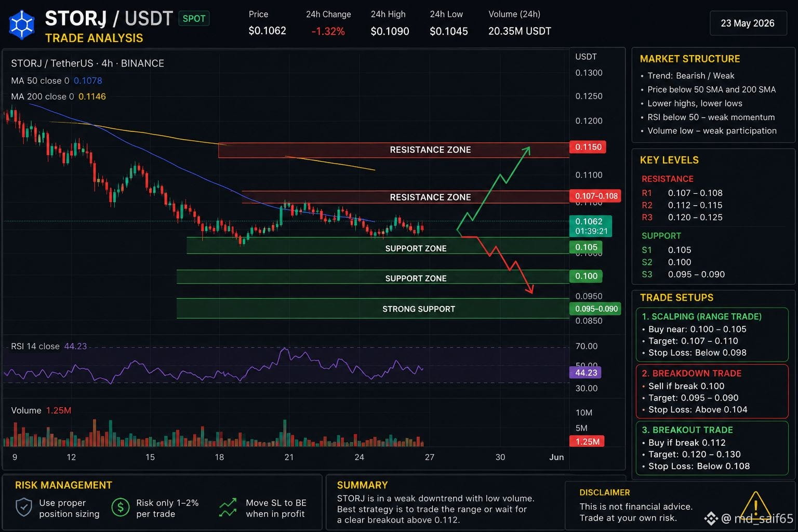798x532 pixels.
Task: Click the 2. BREAKDOWN TRADE heading
Action: pos(691,373)
